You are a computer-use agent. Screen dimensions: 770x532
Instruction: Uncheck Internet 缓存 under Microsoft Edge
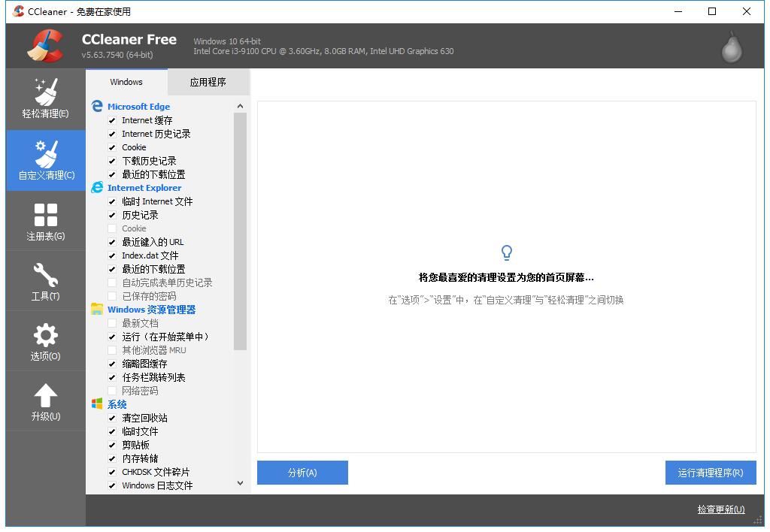click(x=112, y=120)
